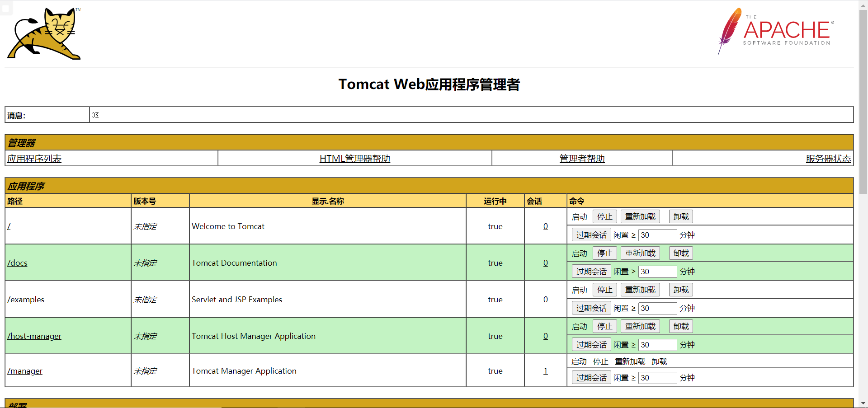Stop the /docs application
Viewport: 868px width, 408px height.
click(x=605, y=253)
